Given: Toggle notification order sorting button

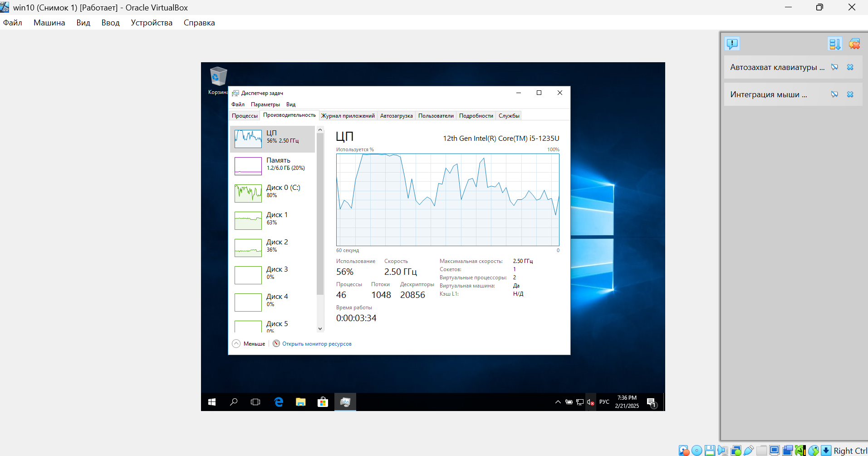Looking at the screenshot, I should (835, 44).
